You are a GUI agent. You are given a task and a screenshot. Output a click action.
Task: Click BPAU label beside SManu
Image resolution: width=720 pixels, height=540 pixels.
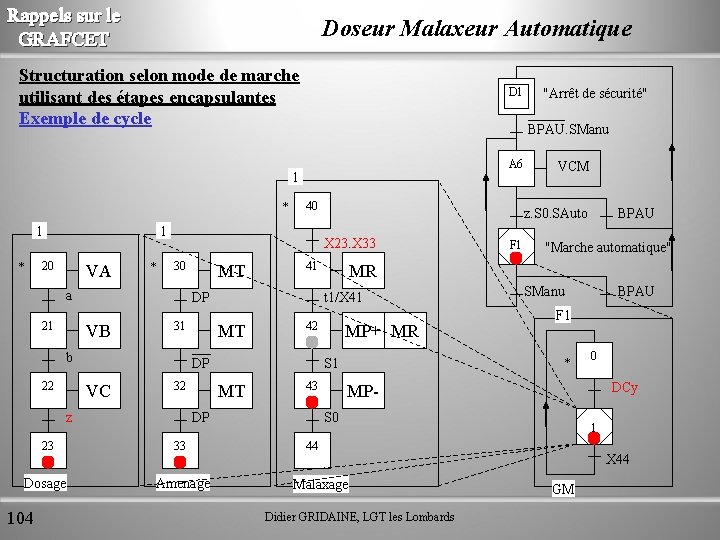(636, 291)
